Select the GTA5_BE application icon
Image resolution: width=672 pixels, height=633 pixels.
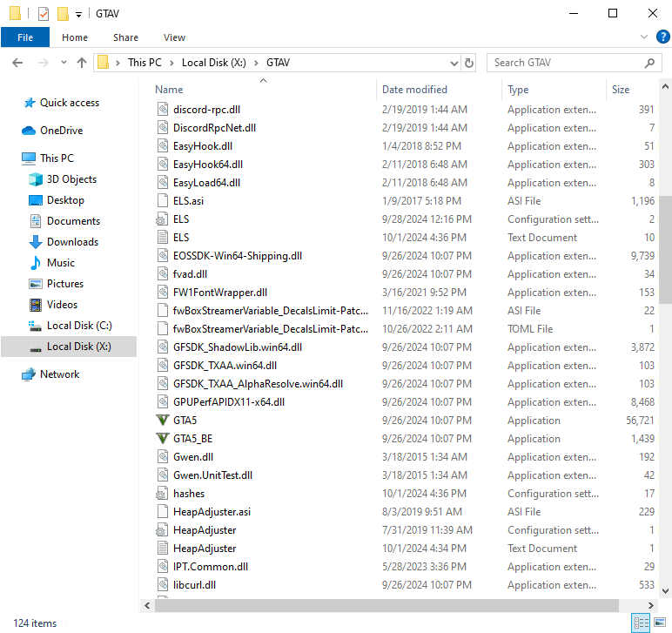(x=162, y=439)
